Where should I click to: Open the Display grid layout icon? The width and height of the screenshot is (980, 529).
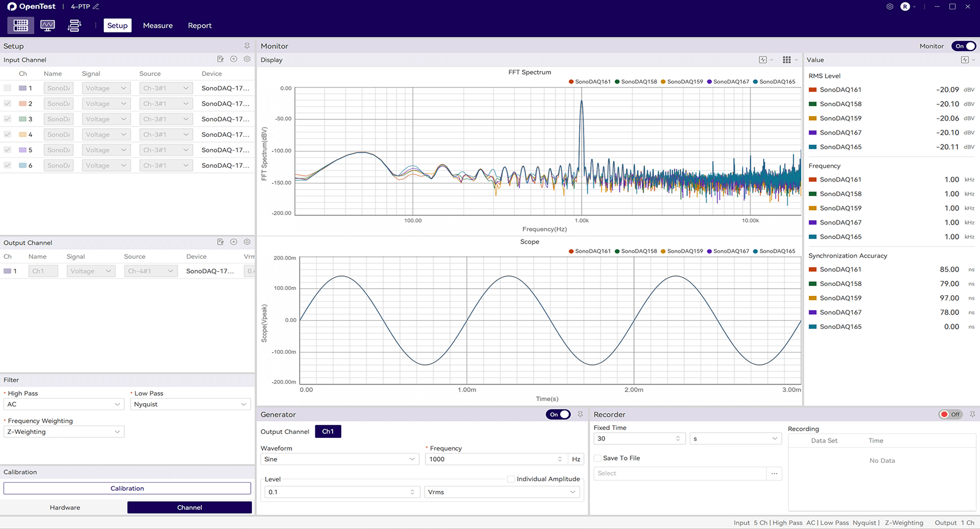tap(787, 60)
